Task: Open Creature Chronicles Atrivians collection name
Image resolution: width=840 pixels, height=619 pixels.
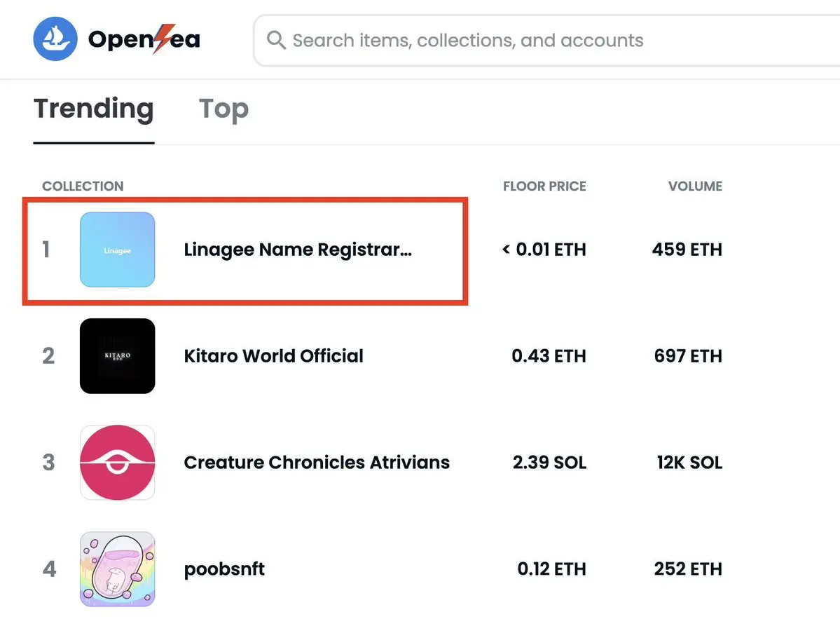Action: 317,463
